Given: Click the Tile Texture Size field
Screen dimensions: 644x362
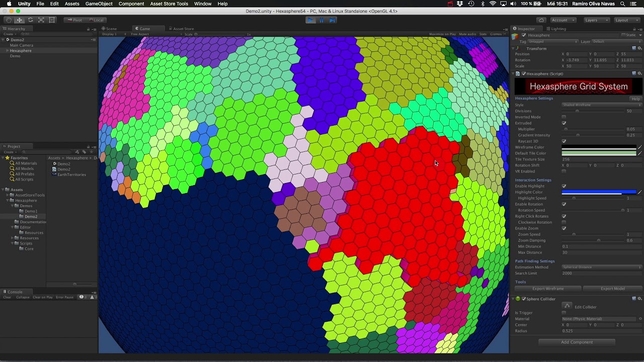Looking at the screenshot, I should (x=602, y=159).
